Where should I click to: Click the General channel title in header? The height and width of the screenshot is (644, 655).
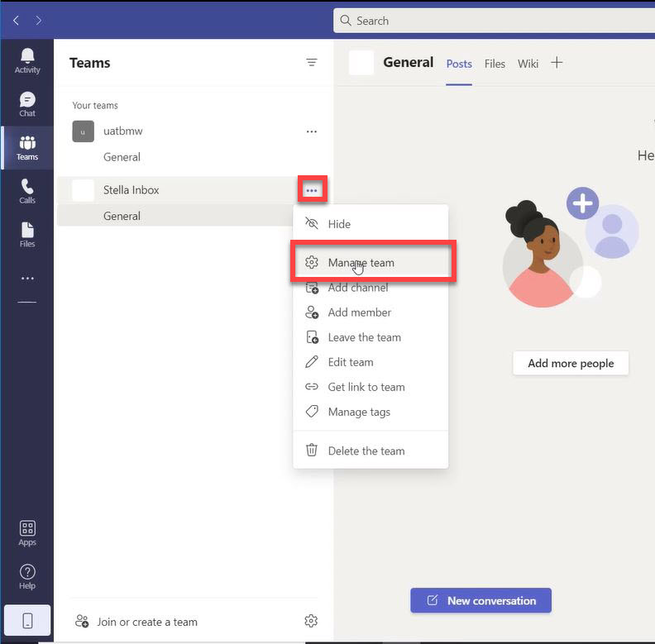coord(408,62)
